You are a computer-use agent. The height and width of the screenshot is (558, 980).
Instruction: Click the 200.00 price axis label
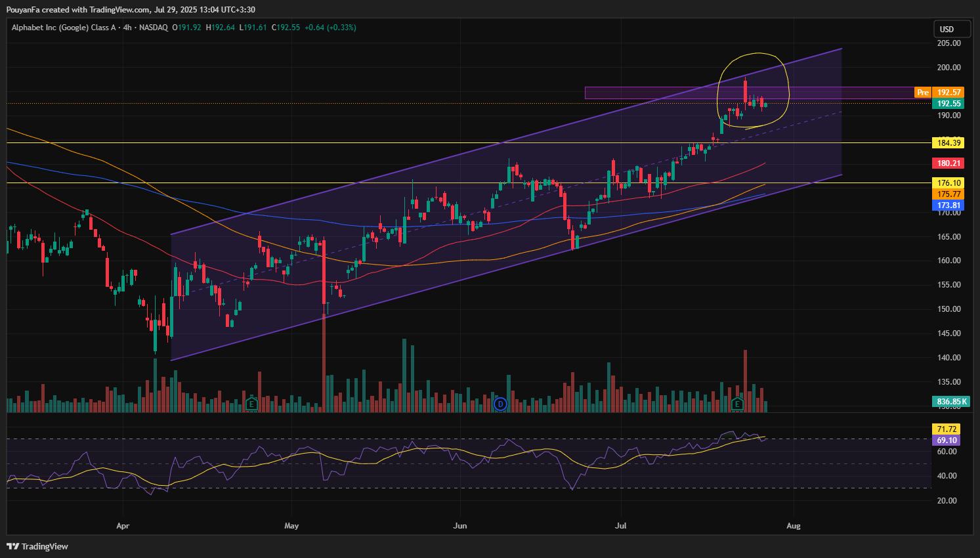tap(948, 68)
